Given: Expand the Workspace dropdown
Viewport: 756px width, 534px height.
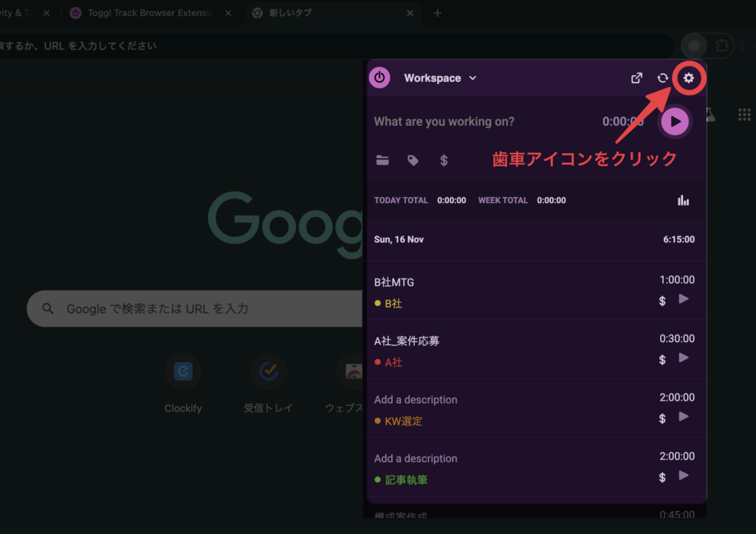Looking at the screenshot, I should point(440,78).
